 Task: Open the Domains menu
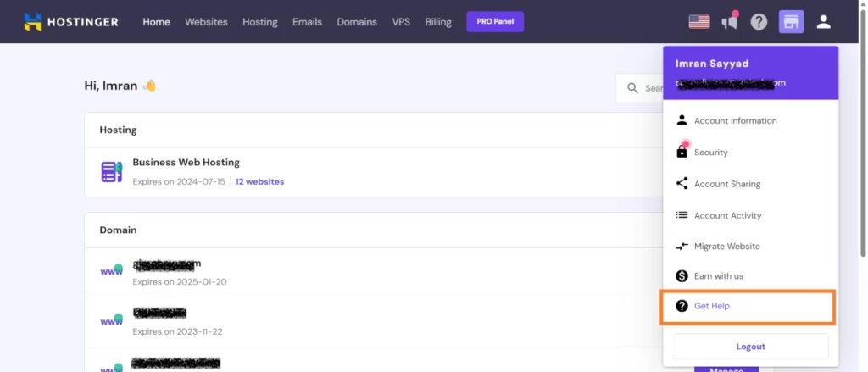[357, 21]
